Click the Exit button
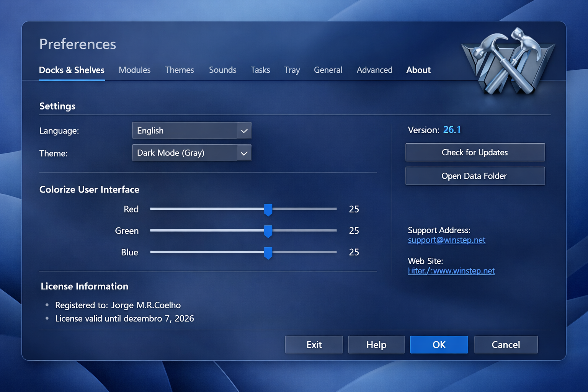This screenshot has height=392, width=588. click(x=314, y=345)
